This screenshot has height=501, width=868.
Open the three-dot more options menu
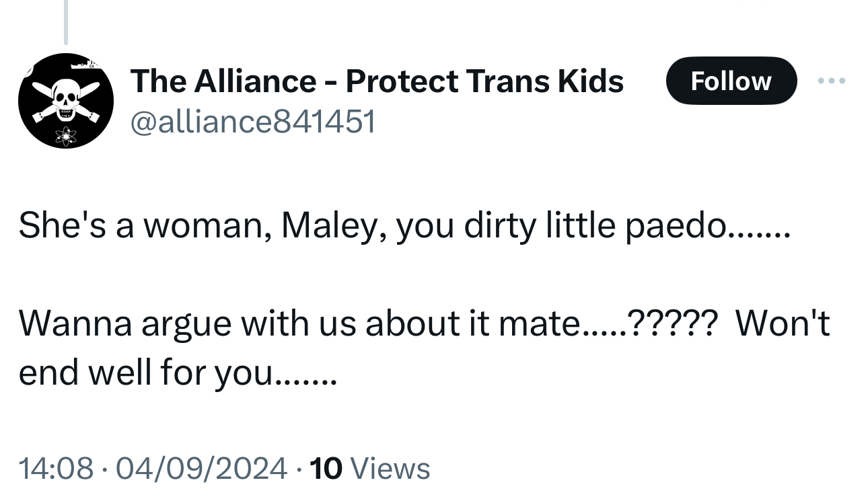tap(832, 81)
